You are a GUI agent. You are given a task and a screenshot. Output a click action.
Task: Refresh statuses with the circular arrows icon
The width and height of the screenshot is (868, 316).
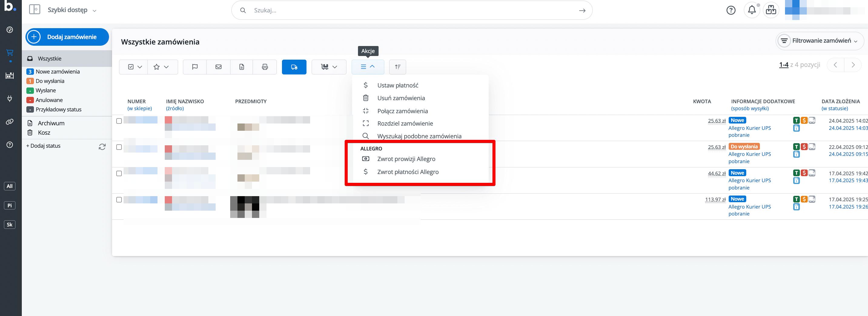coord(102,146)
